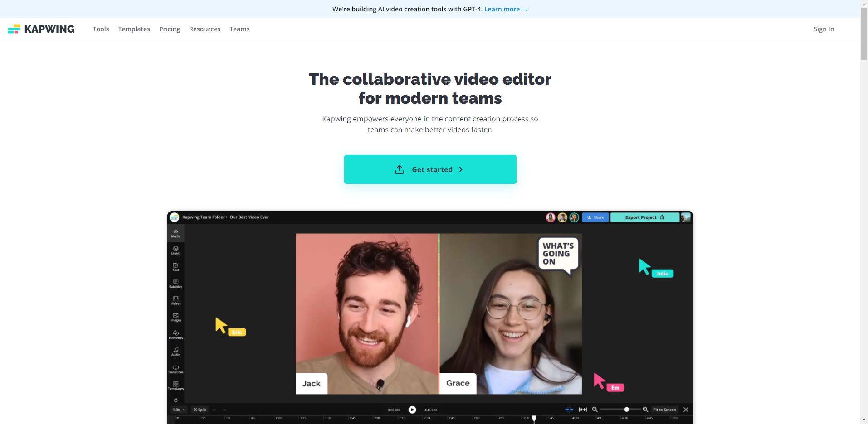Click the Fit to Screen button
The height and width of the screenshot is (424, 868).
(x=664, y=410)
